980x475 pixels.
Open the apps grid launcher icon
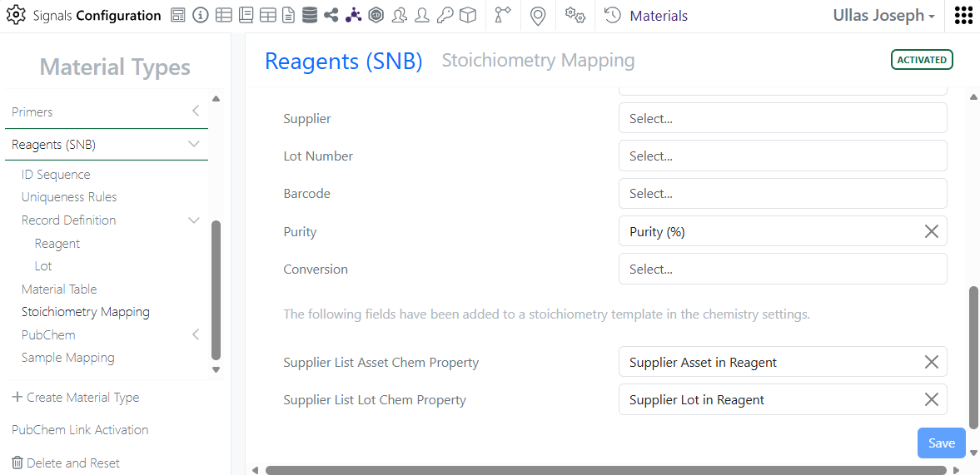(x=963, y=16)
